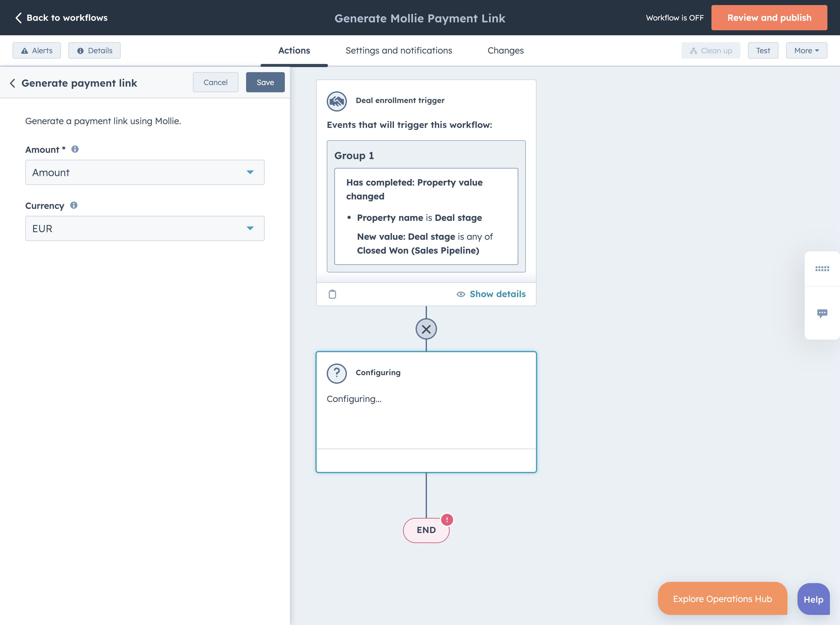Open the minimap grid icon on right
The height and width of the screenshot is (625, 840).
[x=822, y=269]
